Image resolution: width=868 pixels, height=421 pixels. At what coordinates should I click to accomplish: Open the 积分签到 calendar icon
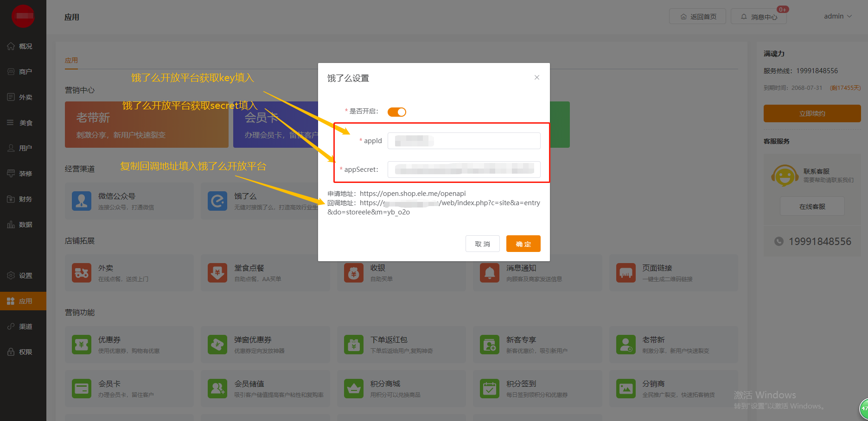[490, 389]
